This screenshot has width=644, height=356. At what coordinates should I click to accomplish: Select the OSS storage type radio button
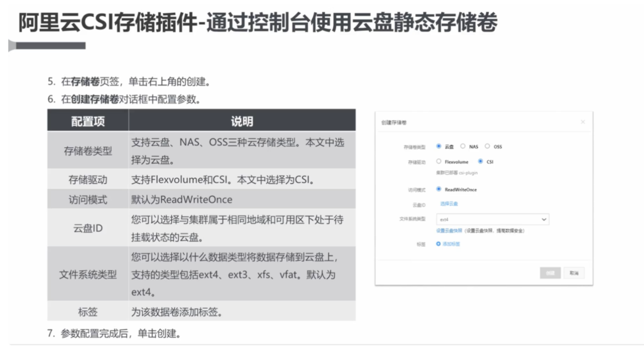pos(487,146)
